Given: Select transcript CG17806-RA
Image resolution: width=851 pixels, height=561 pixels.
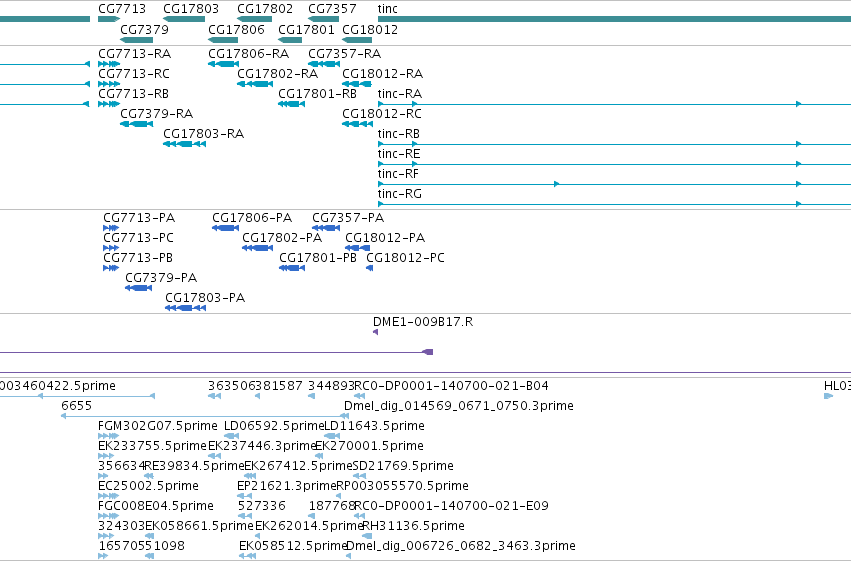Looking at the screenshot, I should pos(249,54).
